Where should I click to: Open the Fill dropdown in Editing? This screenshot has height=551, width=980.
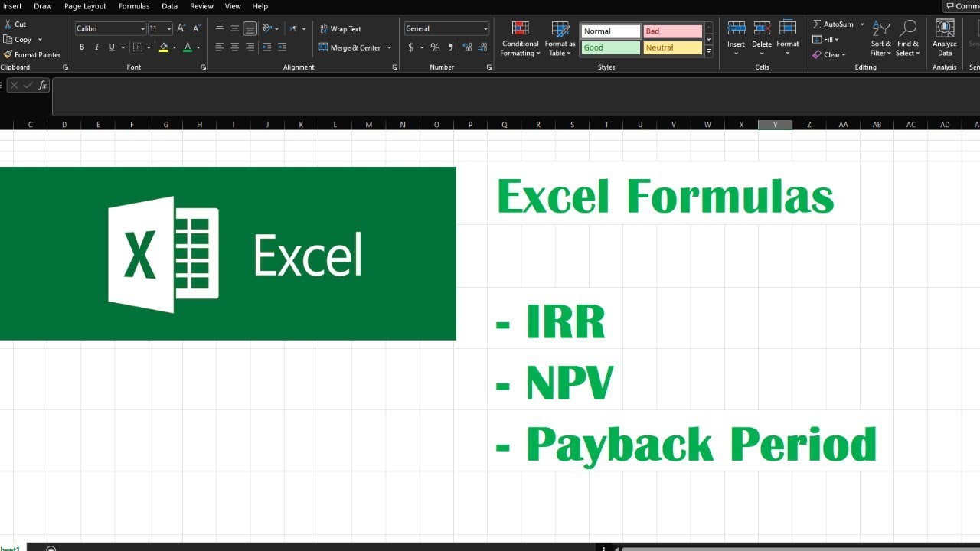[x=826, y=40]
